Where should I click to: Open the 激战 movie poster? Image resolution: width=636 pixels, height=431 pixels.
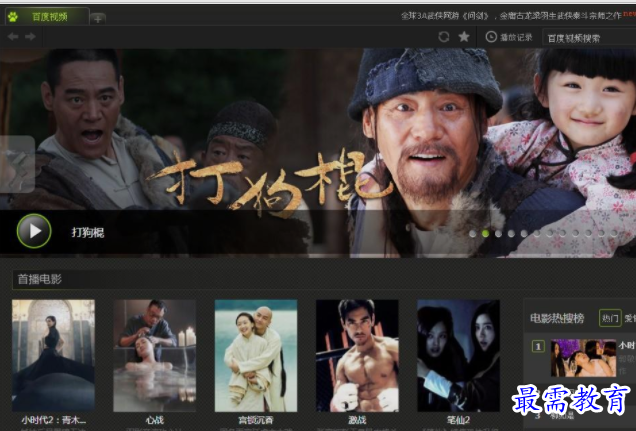[357, 356]
